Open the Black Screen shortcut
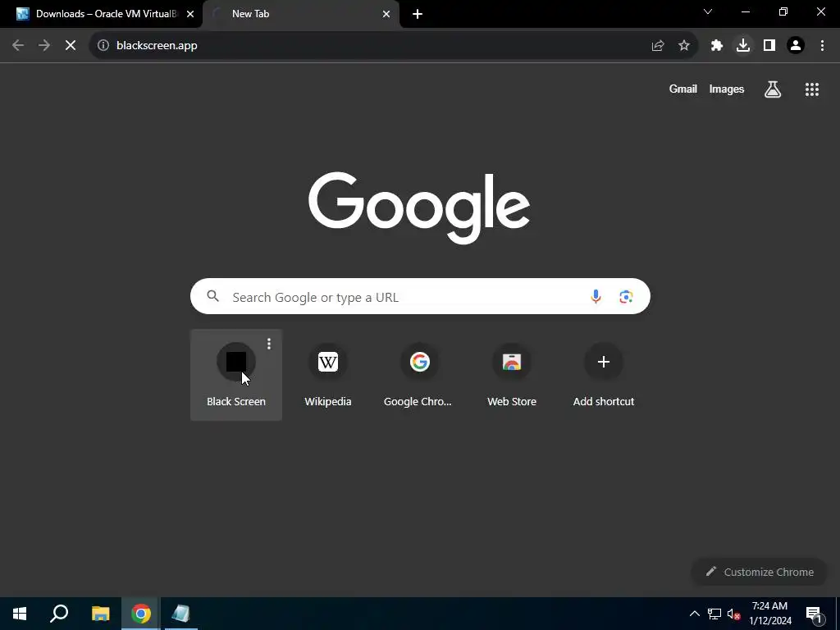 (236, 375)
